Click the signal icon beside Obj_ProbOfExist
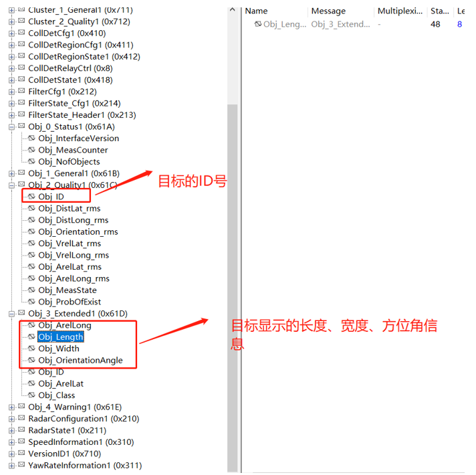476x475 pixels. pyautogui.click(x=31, y=302)
